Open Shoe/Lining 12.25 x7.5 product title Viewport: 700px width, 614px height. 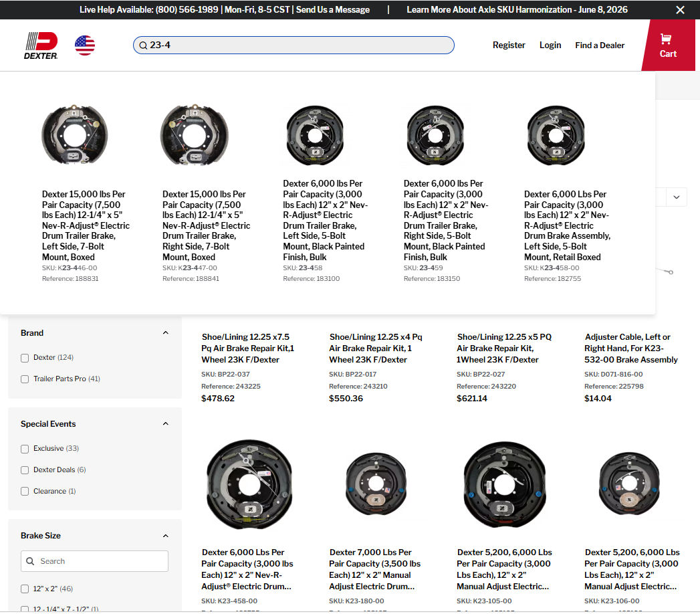coord(248,348)
